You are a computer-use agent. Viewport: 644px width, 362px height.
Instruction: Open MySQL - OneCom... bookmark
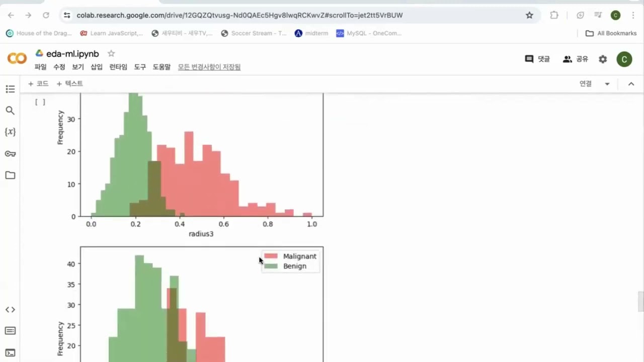click(369, 33)
